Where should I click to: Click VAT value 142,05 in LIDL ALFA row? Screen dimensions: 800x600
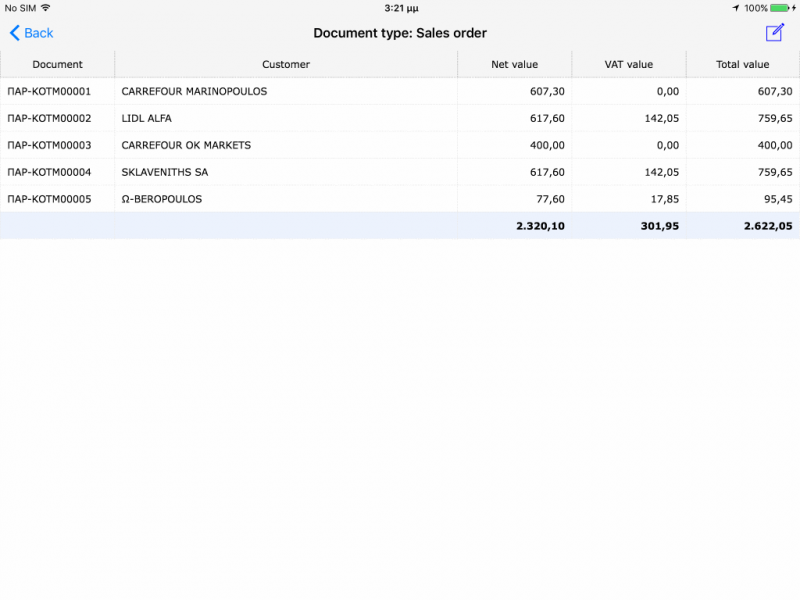click(x=661, y=118)
